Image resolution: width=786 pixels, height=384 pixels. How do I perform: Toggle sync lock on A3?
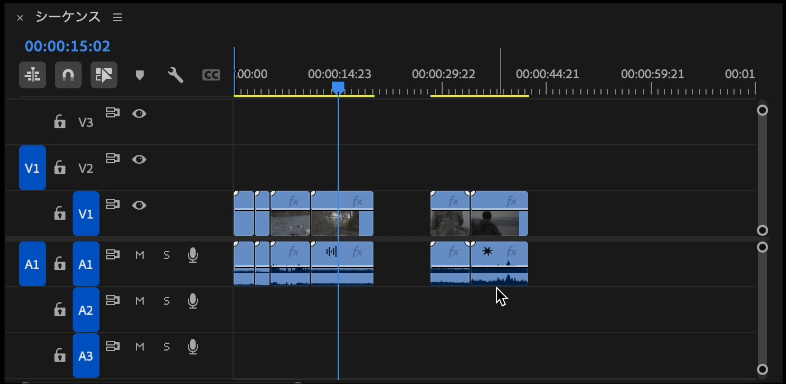click(113, 346)
